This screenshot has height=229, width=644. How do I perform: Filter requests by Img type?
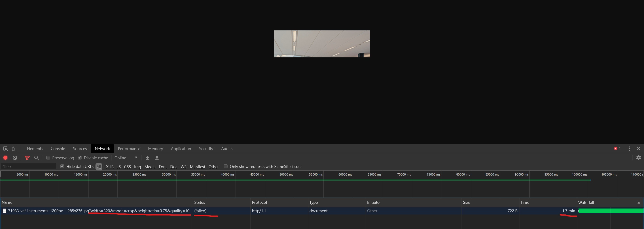coord(137,167)
